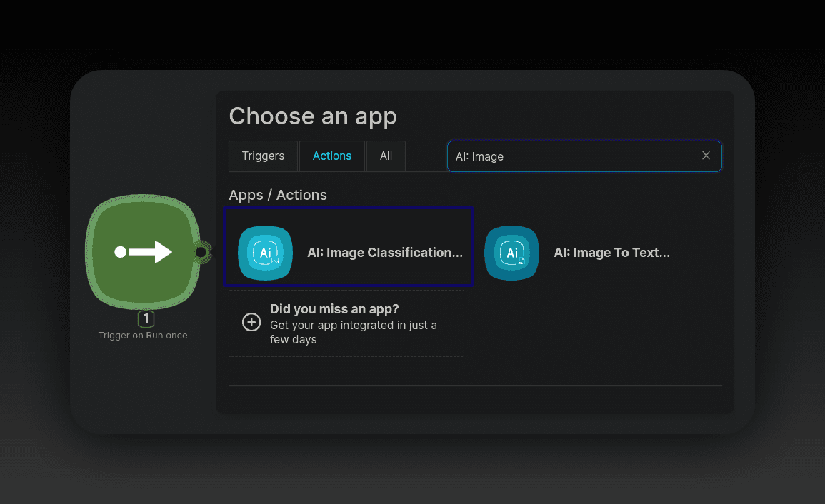Viewport: 825px width, 504px height.
Task: Switch to the Triggers tab
Action: click(263, 156)
